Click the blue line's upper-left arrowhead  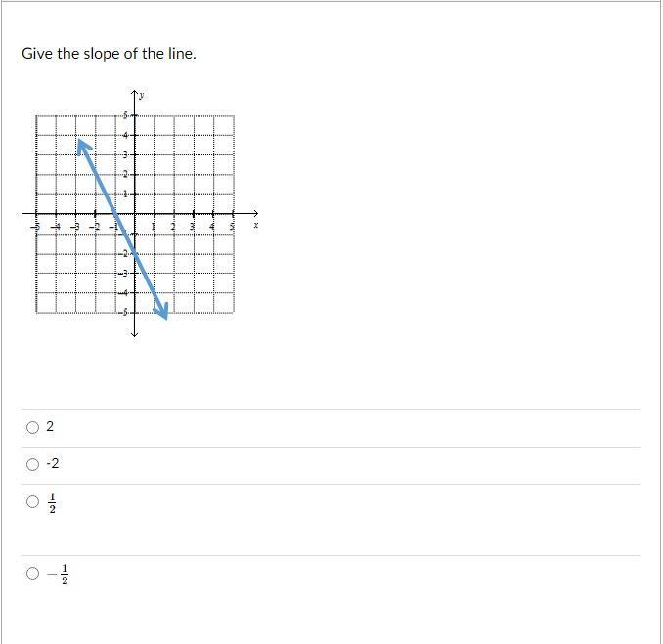tap(84, 147)
